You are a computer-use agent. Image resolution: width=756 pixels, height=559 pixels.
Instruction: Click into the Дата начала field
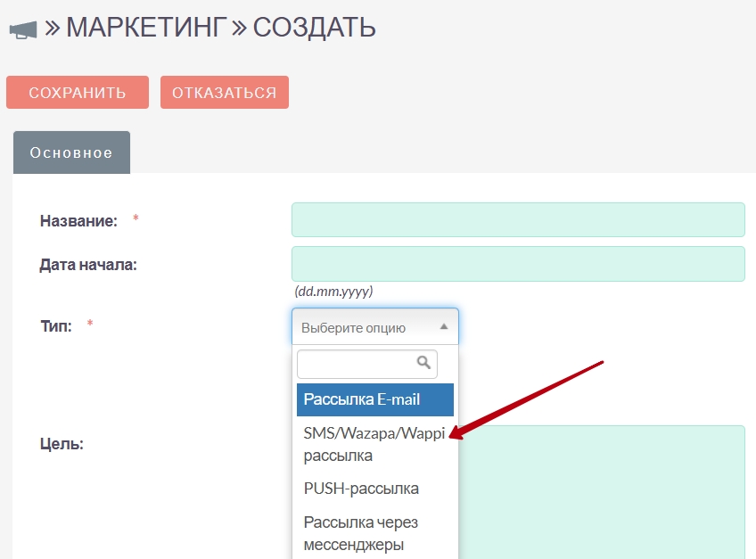(x=517, y=264)
